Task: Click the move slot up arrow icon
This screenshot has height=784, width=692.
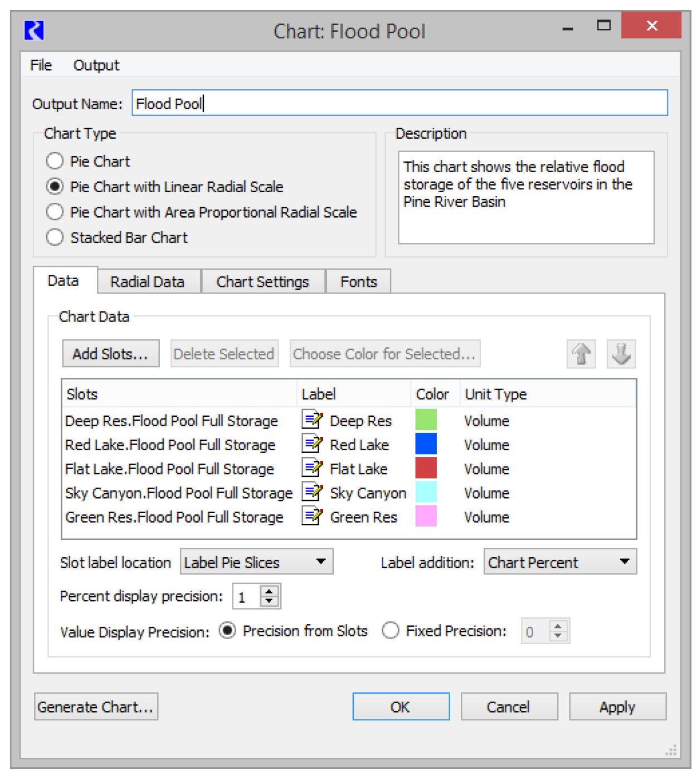Action: click(x=581, y=354)
